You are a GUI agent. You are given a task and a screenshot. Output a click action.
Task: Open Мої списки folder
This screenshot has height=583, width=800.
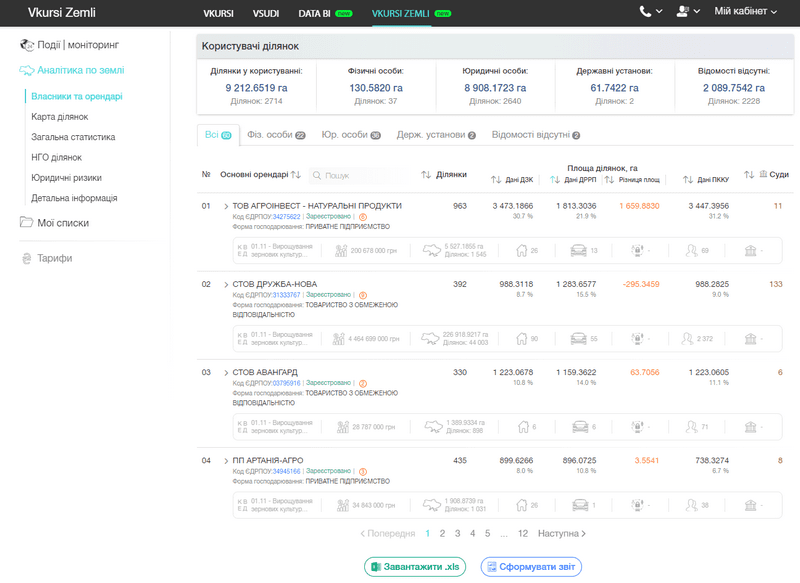point(54,222)
